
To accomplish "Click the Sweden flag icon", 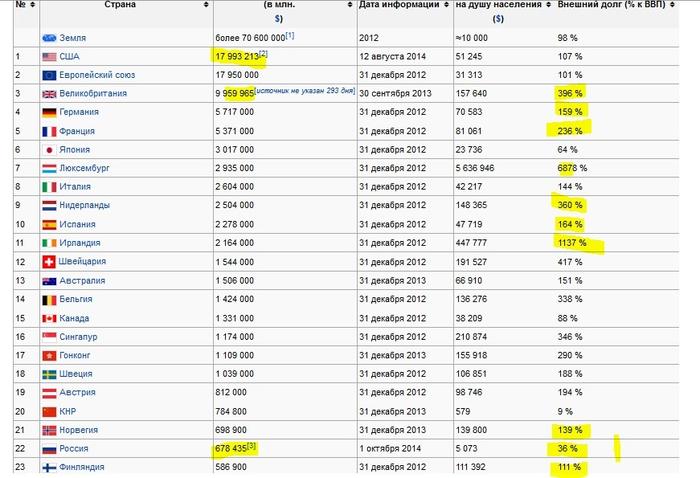I will pyautogui.click(x=49, y=373).
